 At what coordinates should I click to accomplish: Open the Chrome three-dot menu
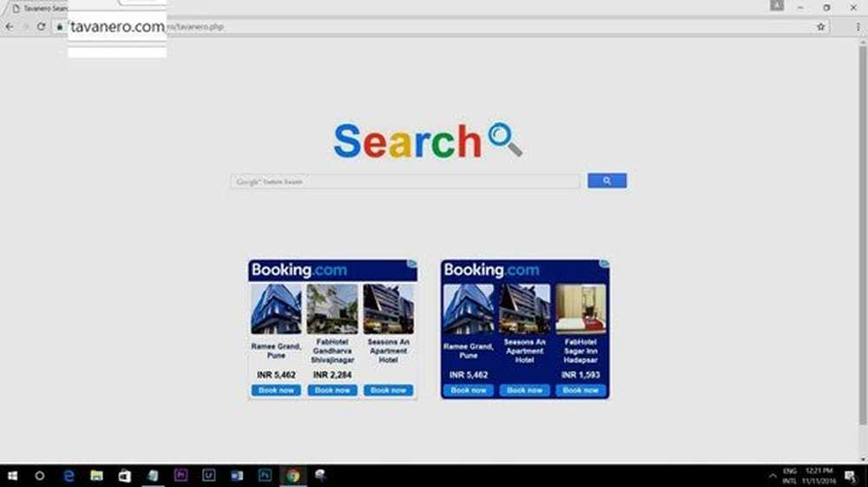[x=858, y=27]
